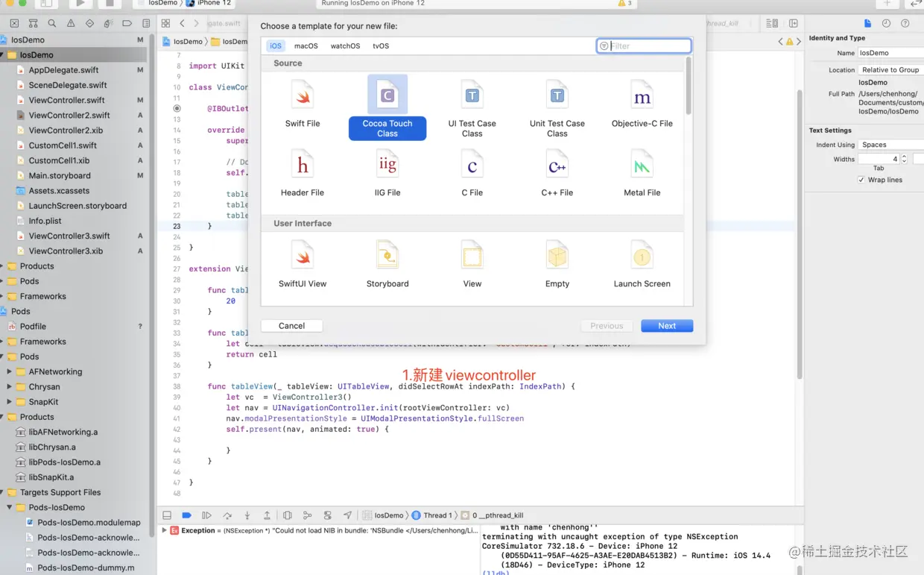Show the Quick Help inspector tab
Screen dimensions: 924x575
pyautogui.click(x=905, y=23)
